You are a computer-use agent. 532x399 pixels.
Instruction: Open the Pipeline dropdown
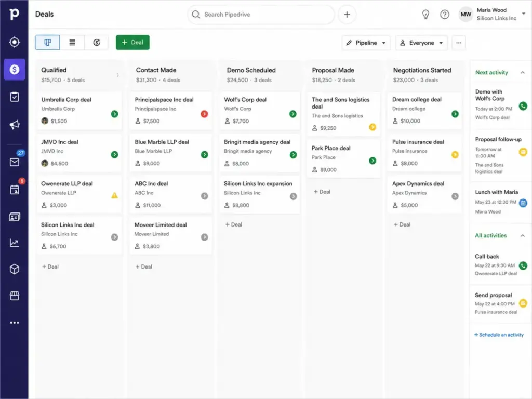pyautogui.click(x=366, y=43)
